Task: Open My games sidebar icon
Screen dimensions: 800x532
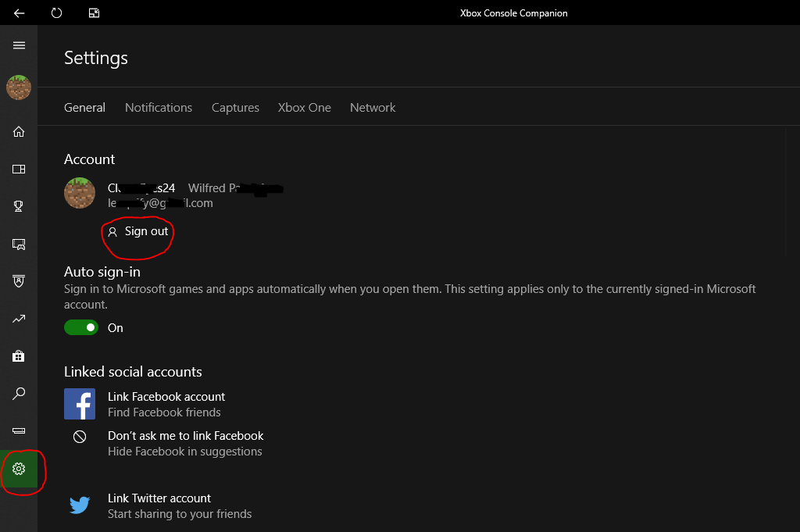Action: coord(19,169)
